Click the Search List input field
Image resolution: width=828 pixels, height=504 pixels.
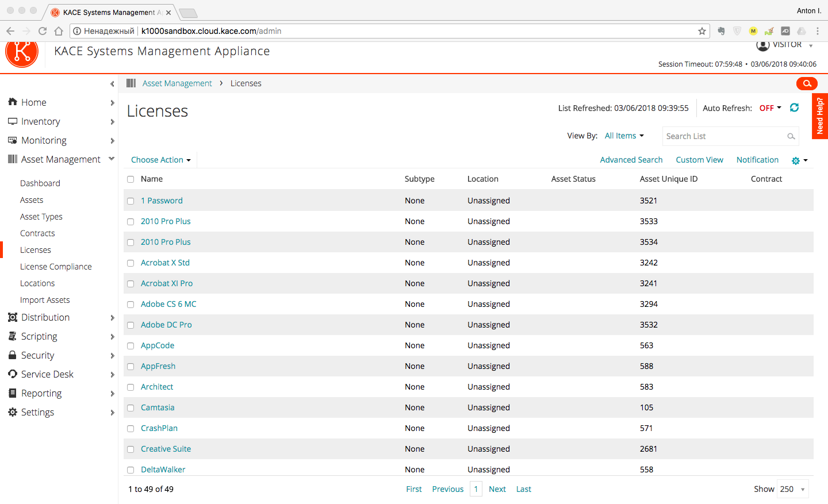[x=730, y=136]
